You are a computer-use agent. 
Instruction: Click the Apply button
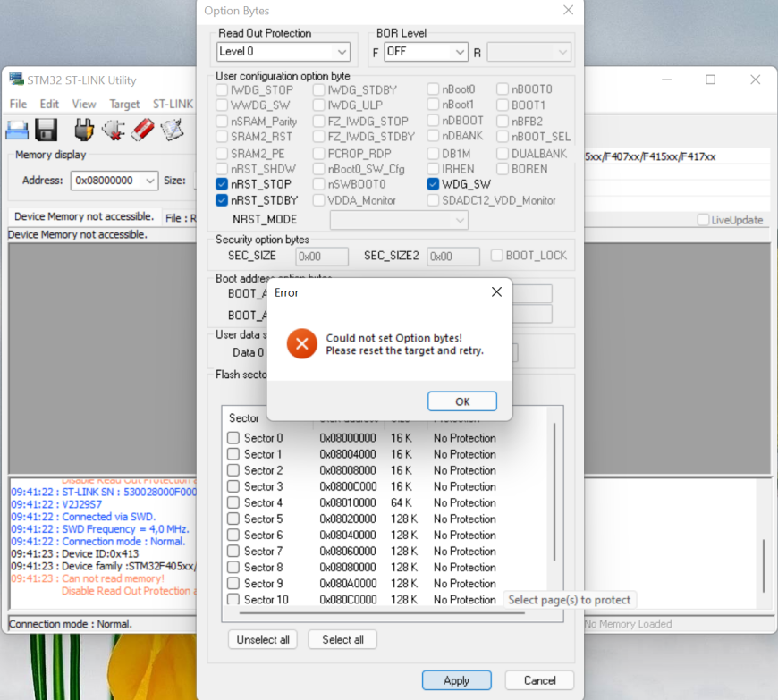456,680
